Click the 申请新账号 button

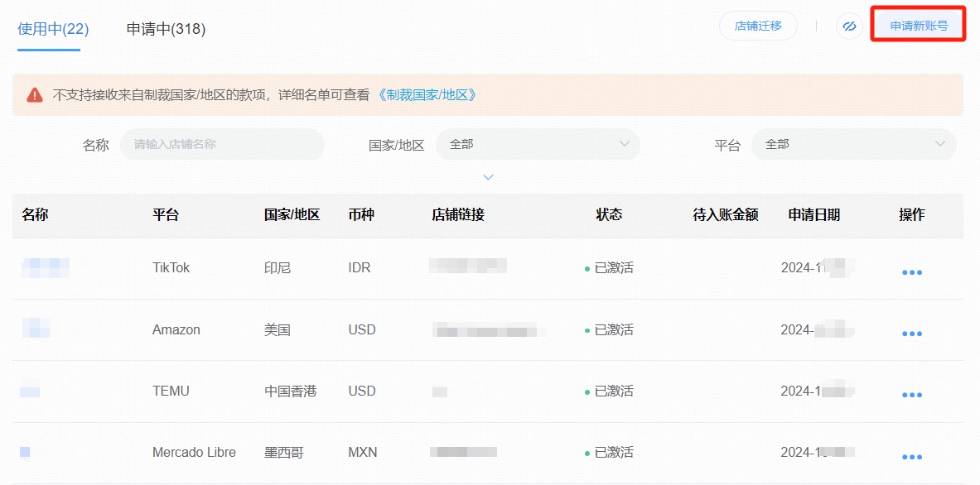(x=918, y=25)
